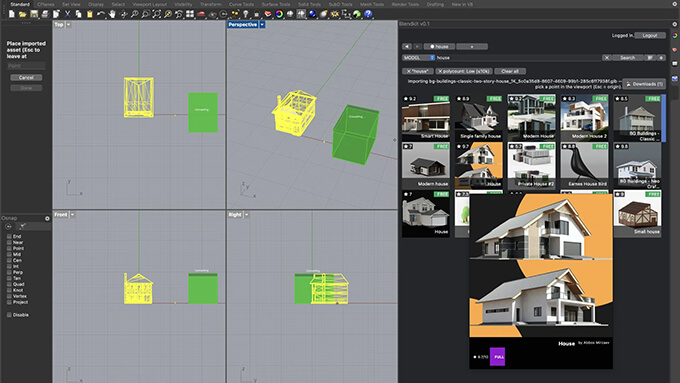Enable the Vertex osnap checkbox
The width and height of the screenshot is (680, 383).
pyautogui.click(x=9, y=296)
